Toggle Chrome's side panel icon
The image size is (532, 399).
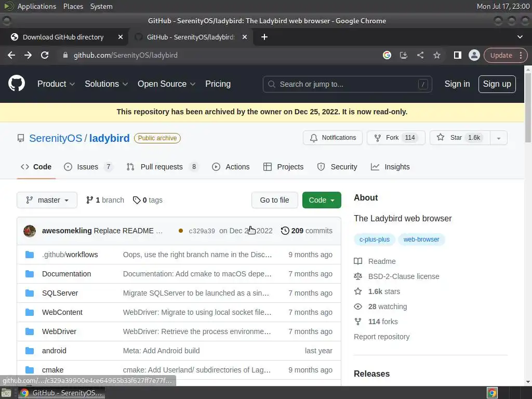(457, 55)
